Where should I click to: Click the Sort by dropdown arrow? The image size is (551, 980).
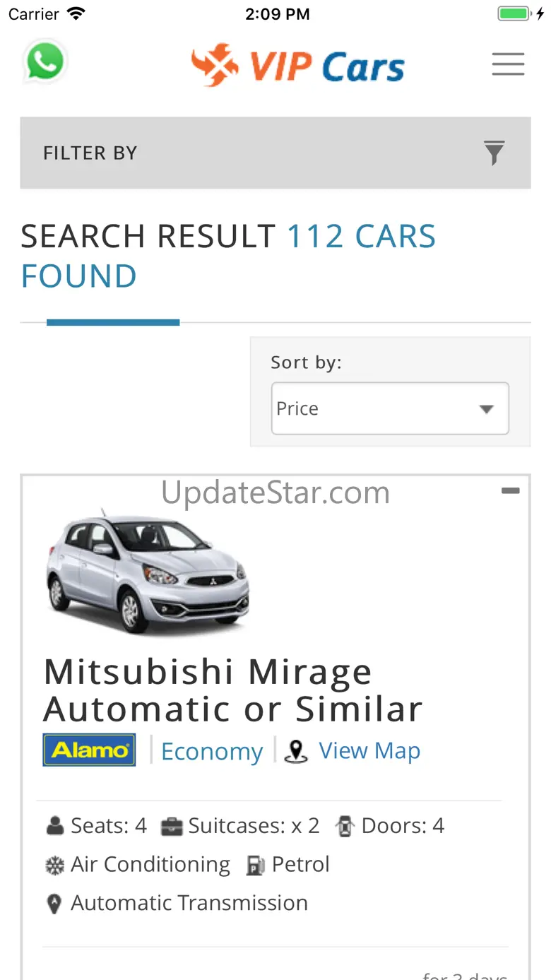tap(486, 409)
